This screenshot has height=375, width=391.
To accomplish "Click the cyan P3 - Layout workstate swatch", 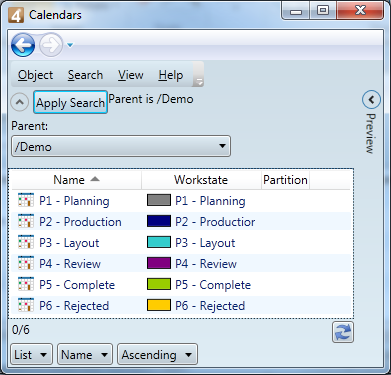I will [x=159, y=242].
